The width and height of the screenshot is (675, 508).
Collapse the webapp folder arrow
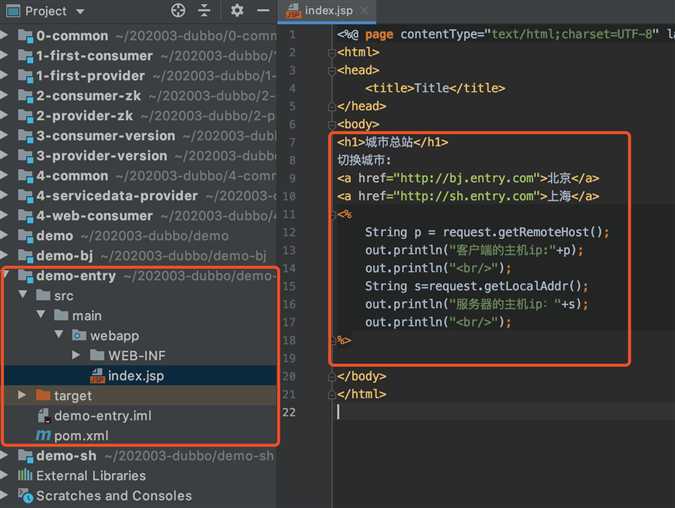coord(59,336)
